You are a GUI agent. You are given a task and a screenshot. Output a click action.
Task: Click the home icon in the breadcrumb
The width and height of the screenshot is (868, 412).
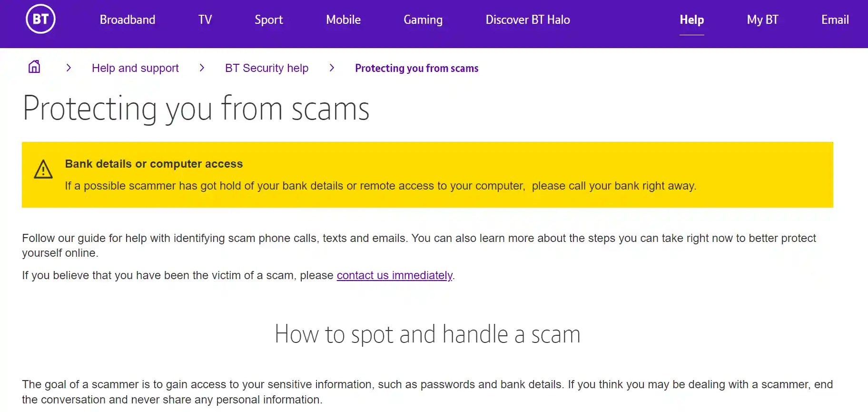[34, 68]
